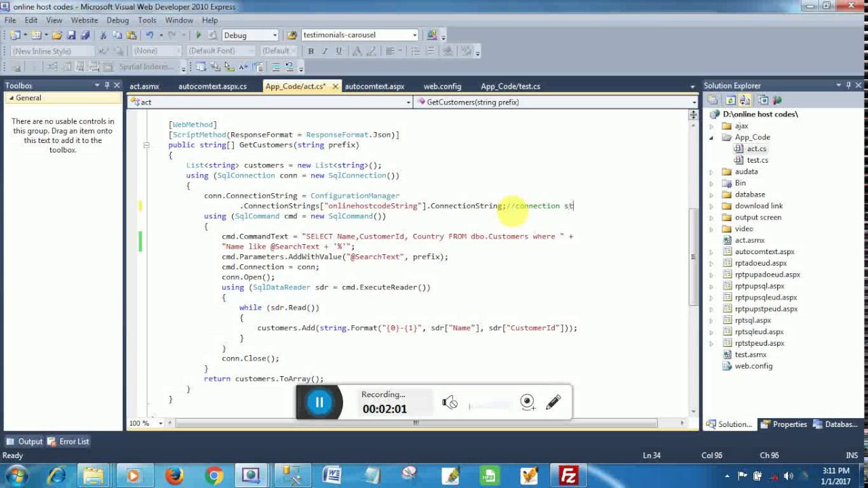Save the current file with the floppy icon
Viewport: 868px width, 488px height.
click(x=71, y=35)
